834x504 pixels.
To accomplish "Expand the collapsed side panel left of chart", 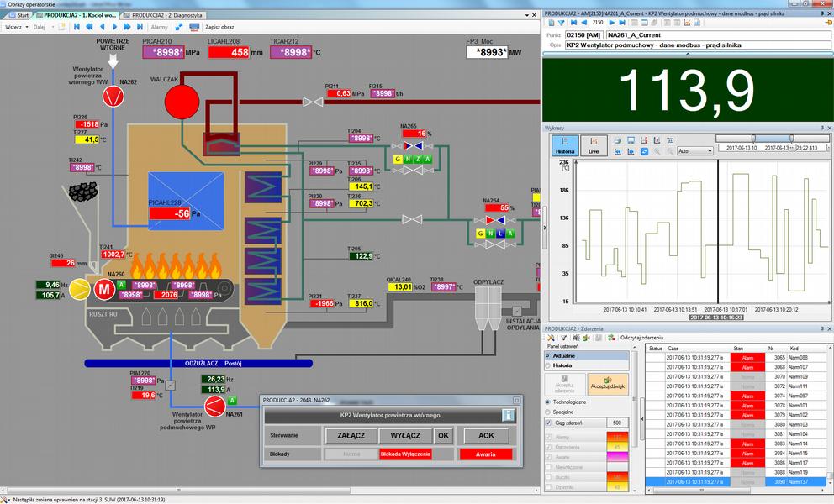I will (x=545, y=228).
